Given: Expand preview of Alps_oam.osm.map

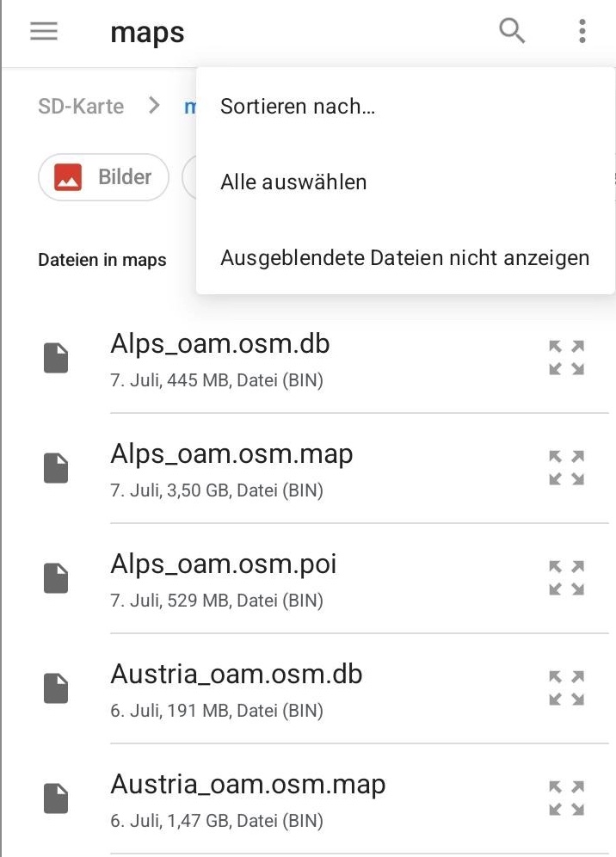Looking at the screenshot, I should click(567, 467).
